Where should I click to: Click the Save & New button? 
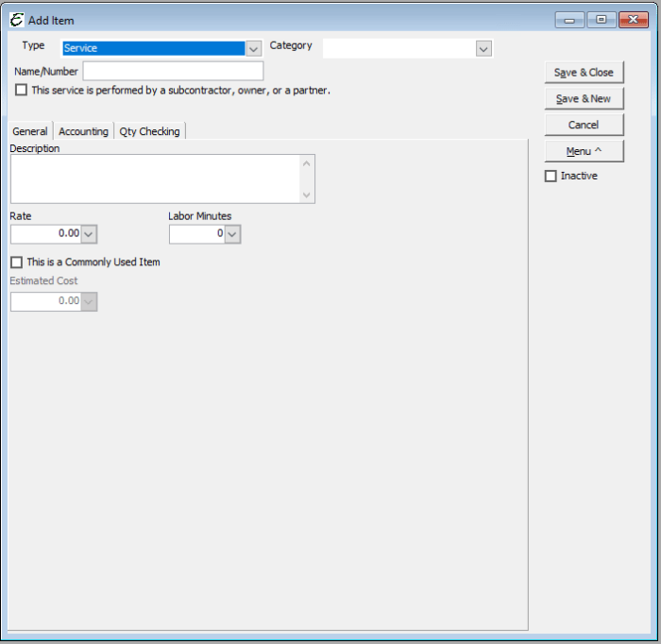[x=584, y=99]
